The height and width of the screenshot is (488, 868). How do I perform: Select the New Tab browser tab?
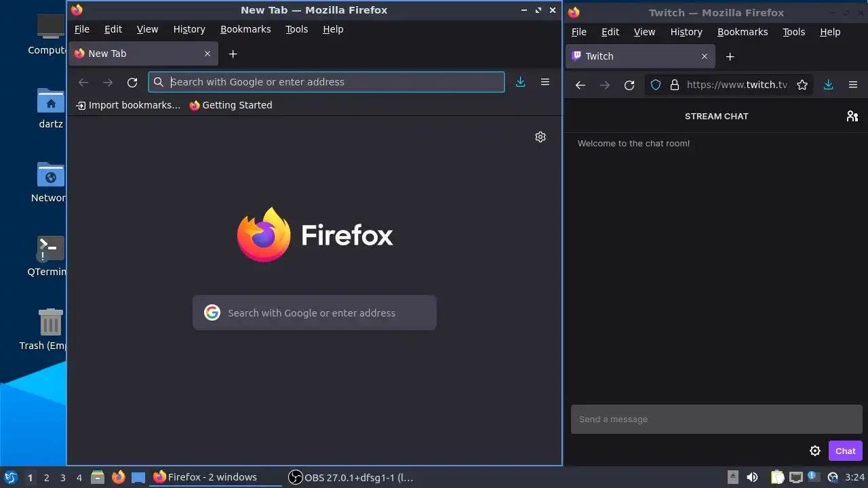143,54
